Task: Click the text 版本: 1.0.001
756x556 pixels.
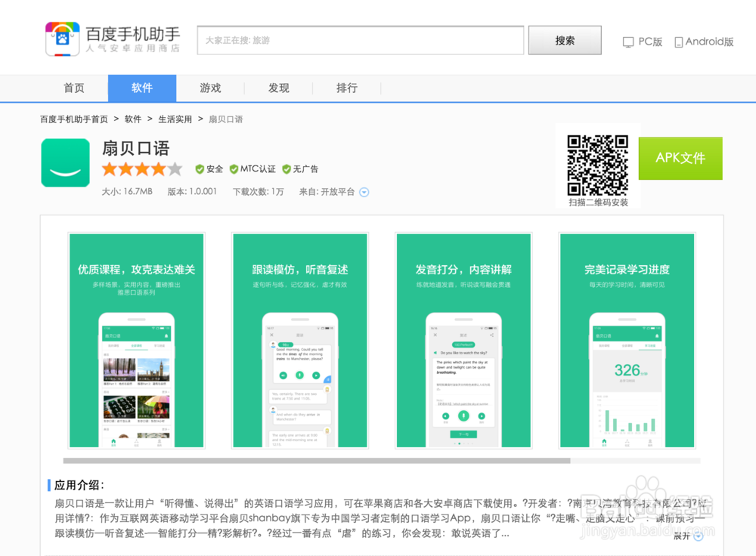Action: pyautogui.click(x=192, y=192)
